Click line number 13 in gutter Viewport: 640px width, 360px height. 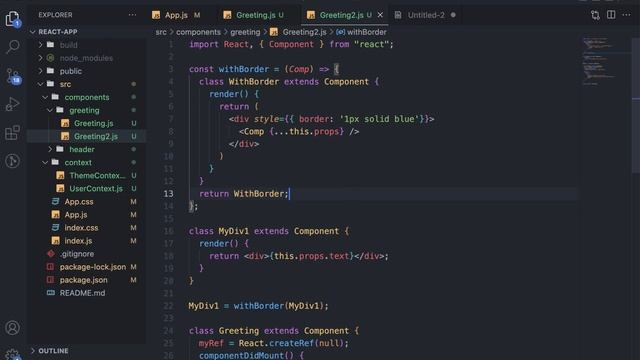tap(169, 194)
